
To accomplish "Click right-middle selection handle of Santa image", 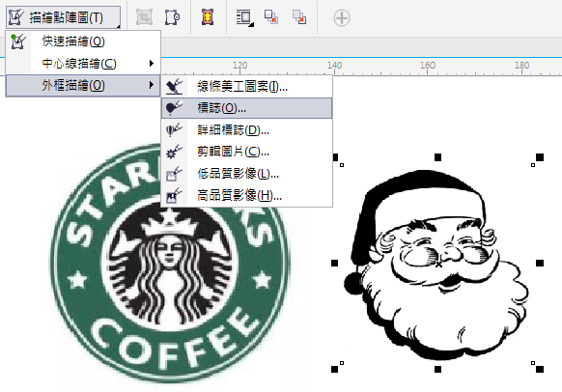I will point(540,264).
